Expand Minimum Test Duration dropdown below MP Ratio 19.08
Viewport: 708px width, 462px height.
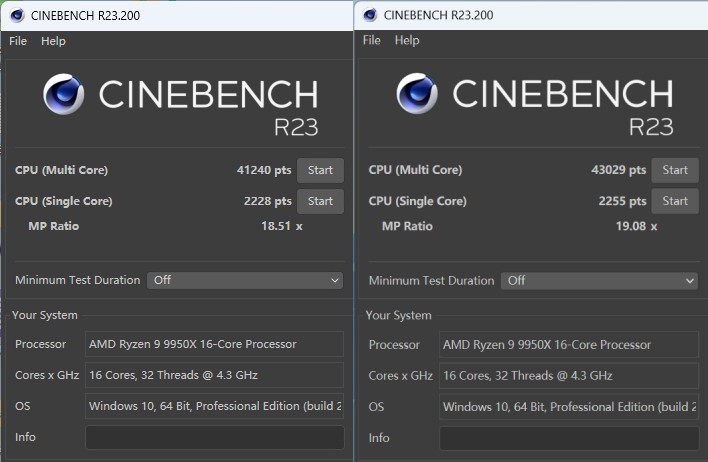(x=599, y=281)
